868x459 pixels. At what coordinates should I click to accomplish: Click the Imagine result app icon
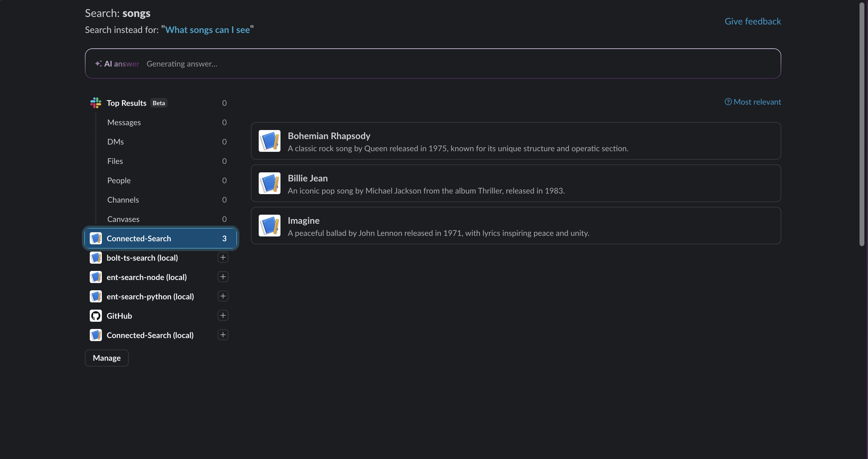coord(269,226)
